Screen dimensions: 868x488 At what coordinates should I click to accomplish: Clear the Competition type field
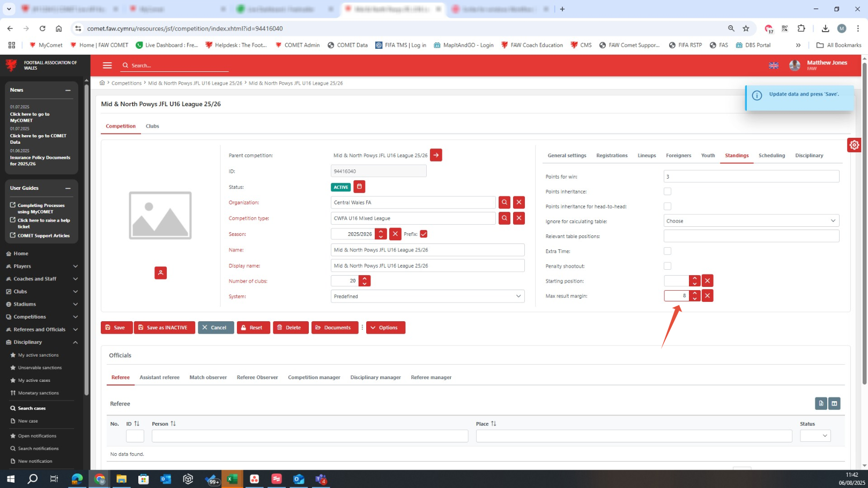click(519, 218)
